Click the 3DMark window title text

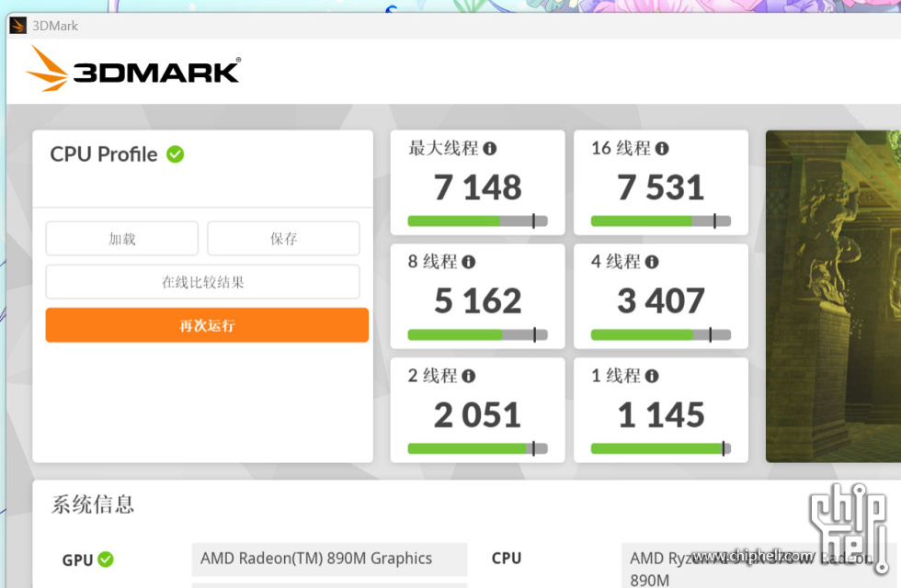pos(55,26)
